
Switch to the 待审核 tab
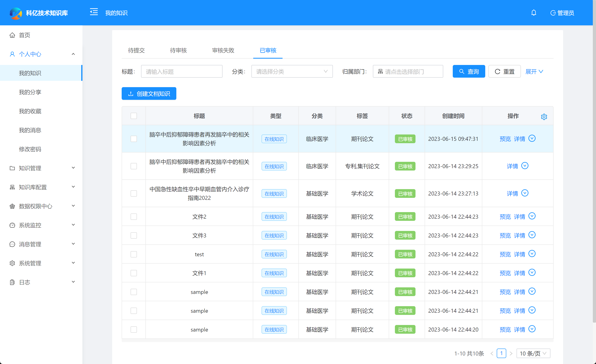(x=178, y=50)
